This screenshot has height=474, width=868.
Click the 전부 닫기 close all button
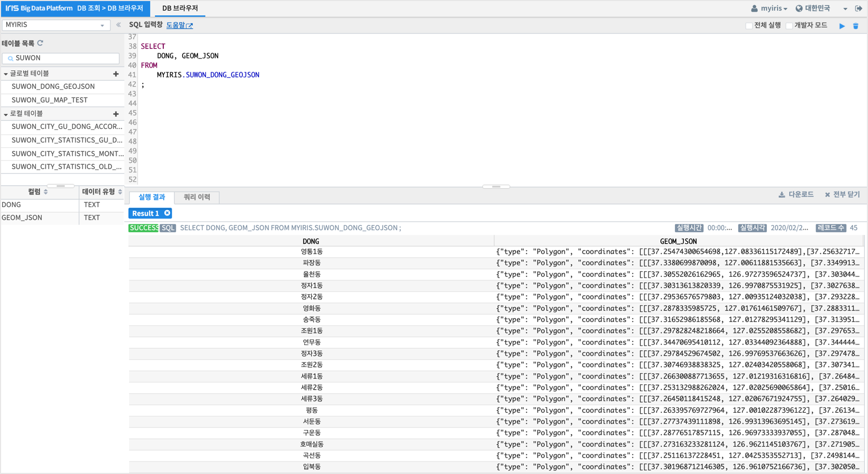(842, 195)
